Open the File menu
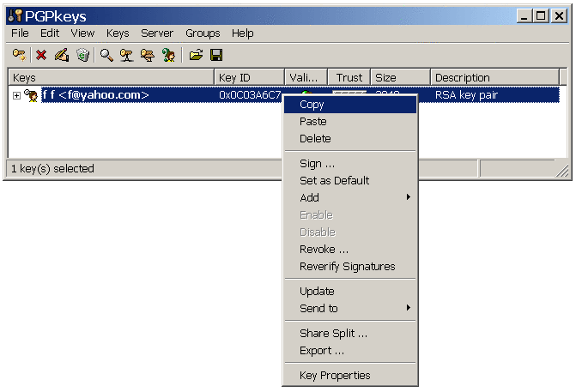This screenshot has width=576, height=392. click(x=20, y=33)
